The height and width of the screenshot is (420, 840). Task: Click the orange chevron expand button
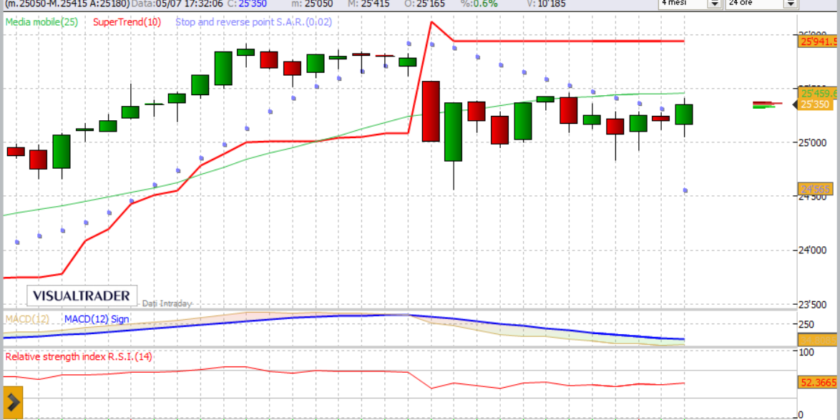tap(12, 402)
